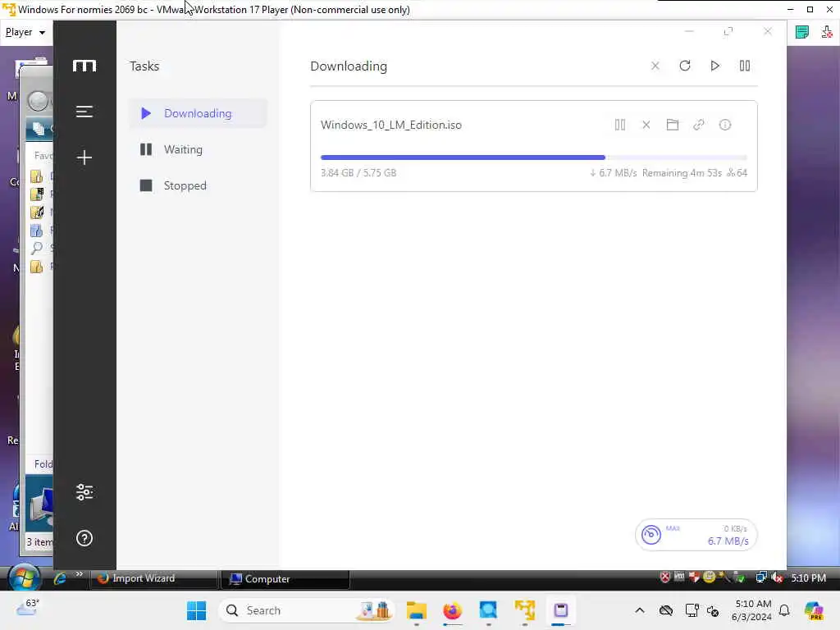Viewport: 840px width, 630px height.
Task: Click the download progress bar of the ISO
Action: [x=533, y=157]
